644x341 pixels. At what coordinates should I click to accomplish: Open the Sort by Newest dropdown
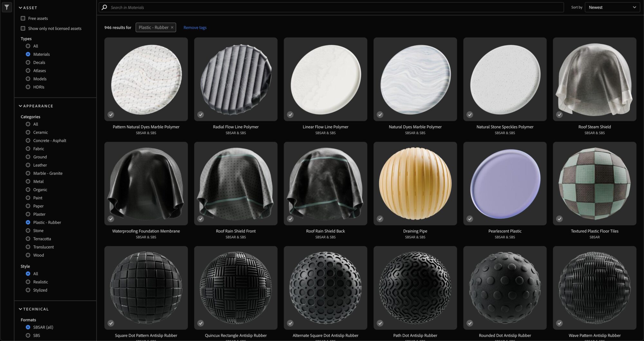[x=611, y=7]
